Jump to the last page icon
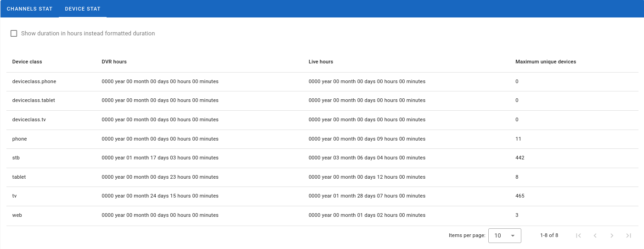The height and width of the screenshot is (249, 644). pyautogui.click(x=628, y=236)
